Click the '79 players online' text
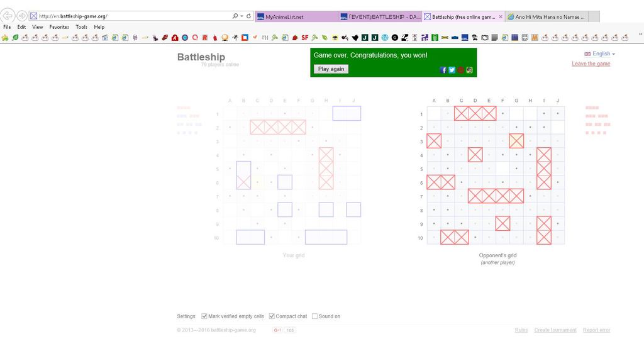 [219, 64]
